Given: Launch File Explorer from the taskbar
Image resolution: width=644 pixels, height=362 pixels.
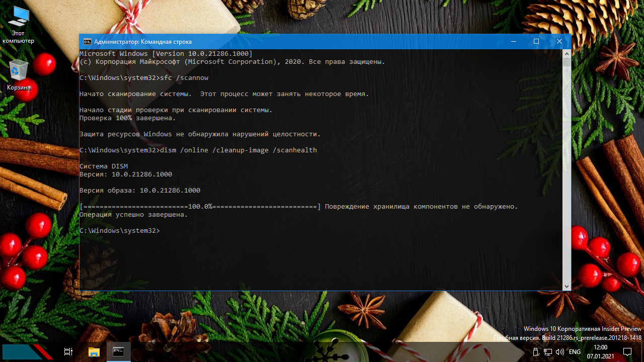Looking at the screenshot, I should click(94, 352).
